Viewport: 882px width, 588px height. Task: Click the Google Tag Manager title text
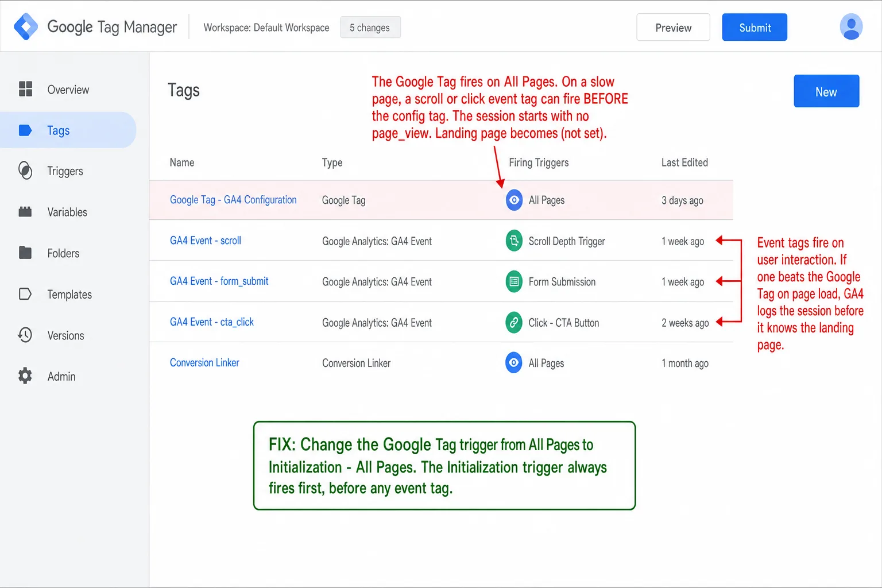112,27
